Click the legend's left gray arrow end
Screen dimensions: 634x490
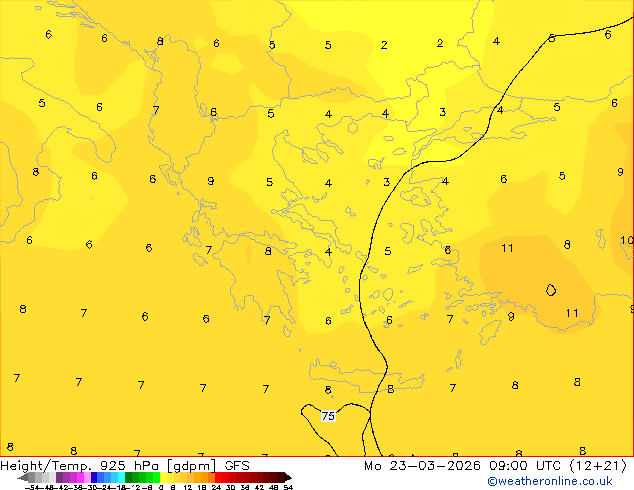pos(23,478)
